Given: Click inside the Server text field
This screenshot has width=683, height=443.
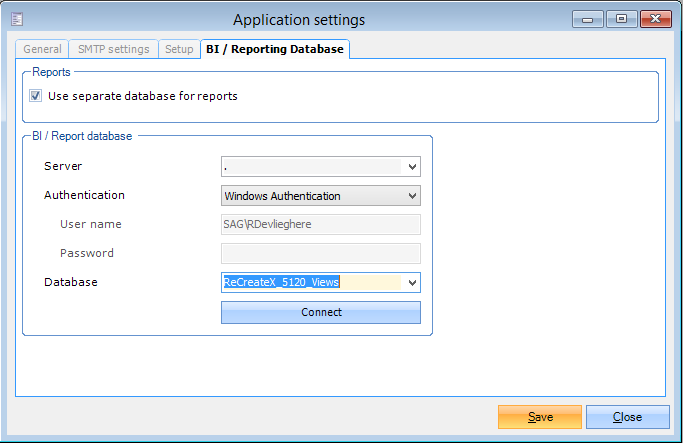Looking at the screenshot, I should click(310, 167).
